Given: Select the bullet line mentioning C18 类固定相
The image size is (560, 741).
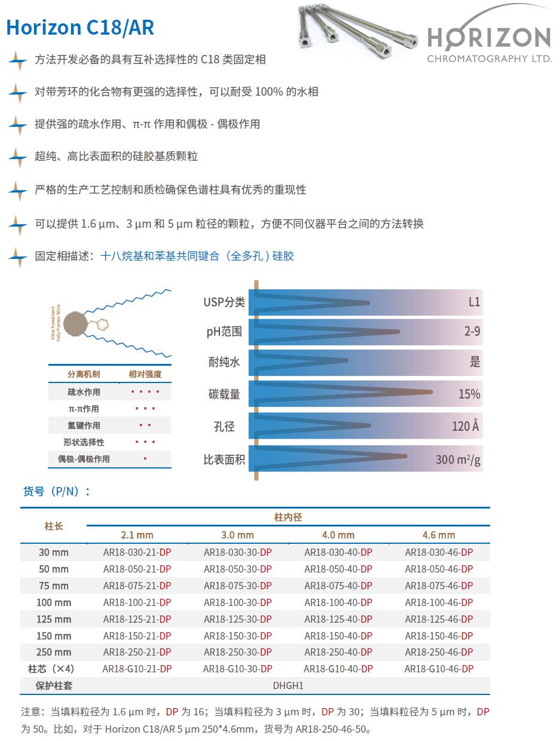Looking at the screenshot, I should (150, 60).
